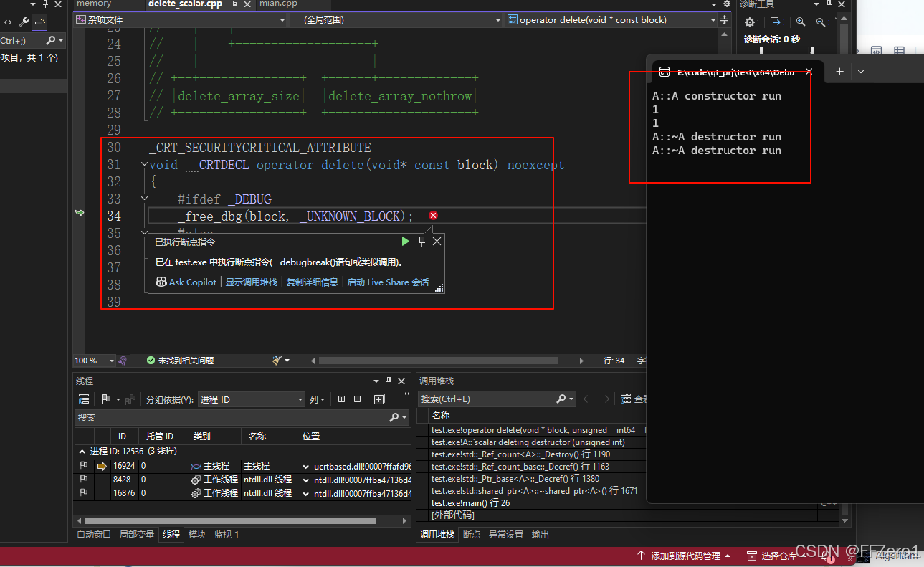Toggle the flag on thread 8428
The width and height of the screenshot is (924, 567).
tap(84, 480)
